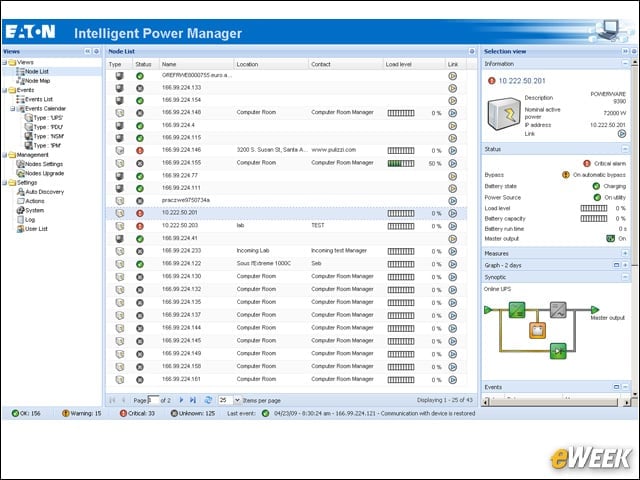This screenshot has width=640, height=480.
Task: Collapse the Status panel section
Action: click(x=625, y=149)
